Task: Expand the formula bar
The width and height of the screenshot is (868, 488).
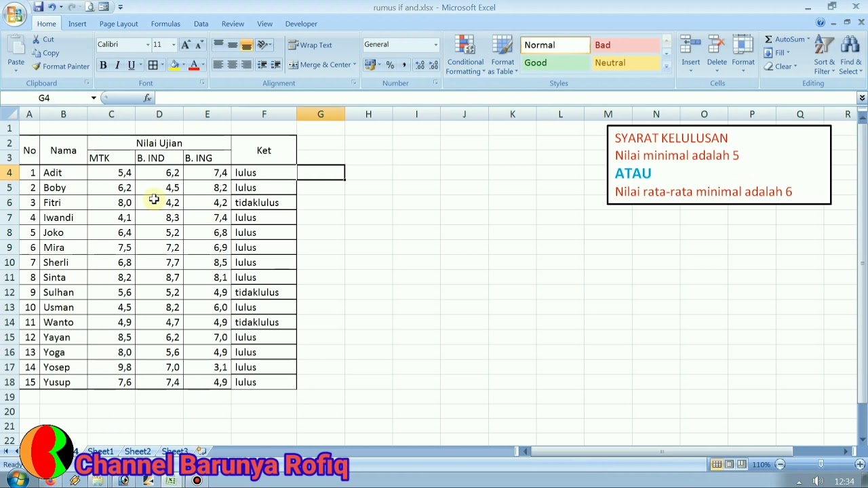Action: point(862,98)
